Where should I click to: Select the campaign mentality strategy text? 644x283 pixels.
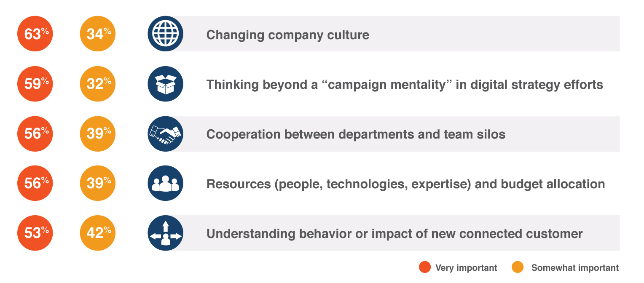click(x=405, y=85)
